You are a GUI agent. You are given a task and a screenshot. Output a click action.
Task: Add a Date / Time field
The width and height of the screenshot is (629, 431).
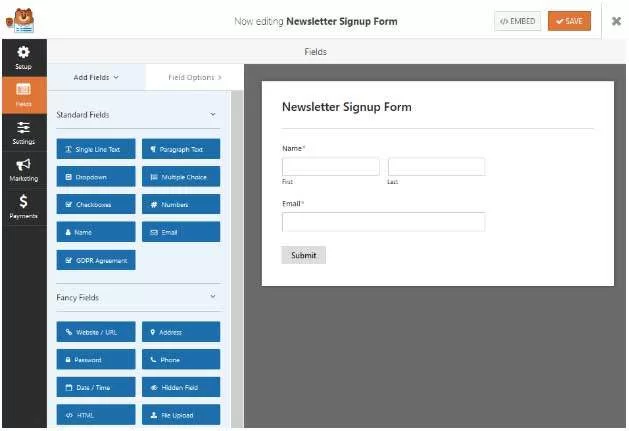click(x=96, y=387)
